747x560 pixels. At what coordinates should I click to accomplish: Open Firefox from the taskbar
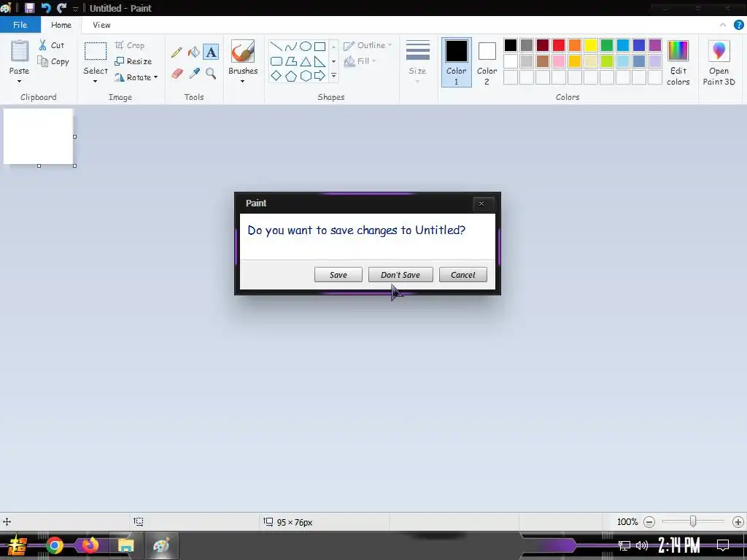[x=90, y=545]
